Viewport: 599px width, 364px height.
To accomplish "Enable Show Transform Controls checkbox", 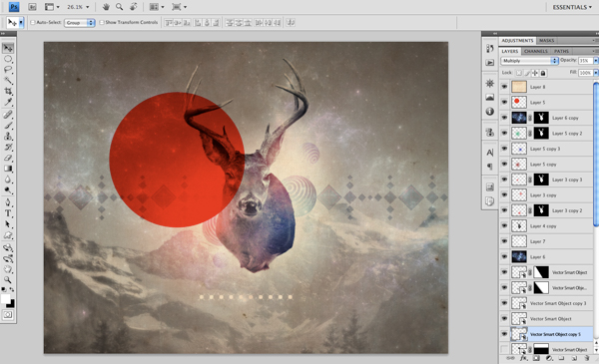I will 102,23.
